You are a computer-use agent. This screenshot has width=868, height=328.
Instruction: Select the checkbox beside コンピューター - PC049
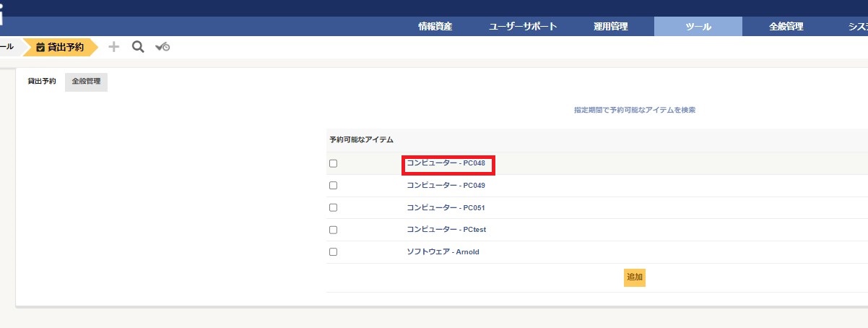click(333, 186)
